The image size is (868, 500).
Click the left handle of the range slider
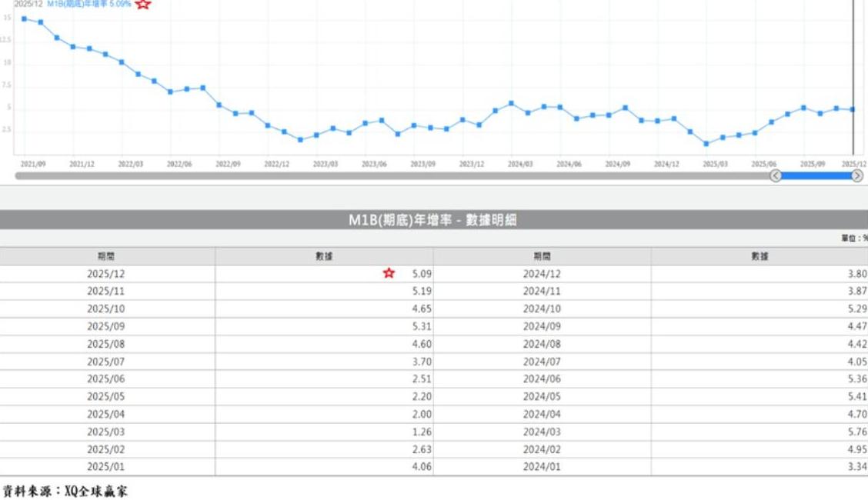776,176
